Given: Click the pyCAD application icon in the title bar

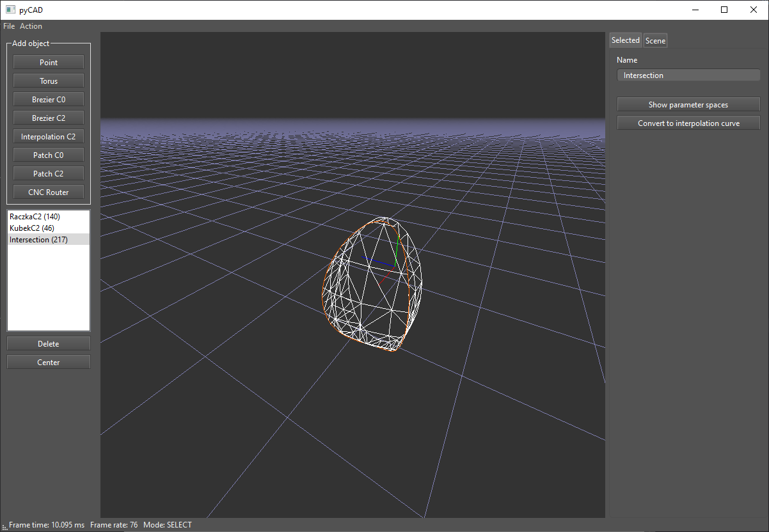Looking at the screenshot, I should [9, 10].
